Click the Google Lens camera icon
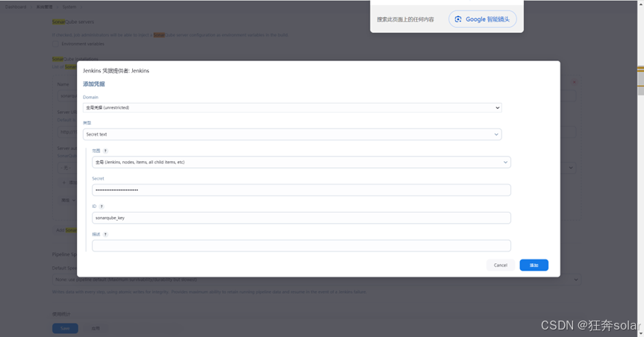This screenshot has width=644, height=337. (458, 19)
